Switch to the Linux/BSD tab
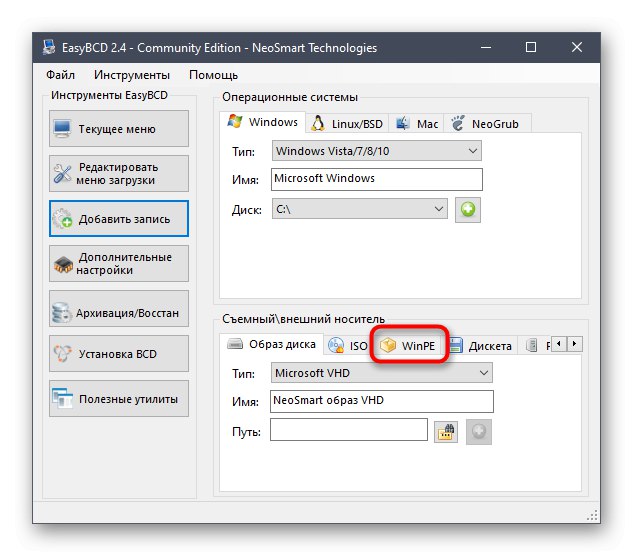This screenshot has width=633, height=556. coord(347,124)
